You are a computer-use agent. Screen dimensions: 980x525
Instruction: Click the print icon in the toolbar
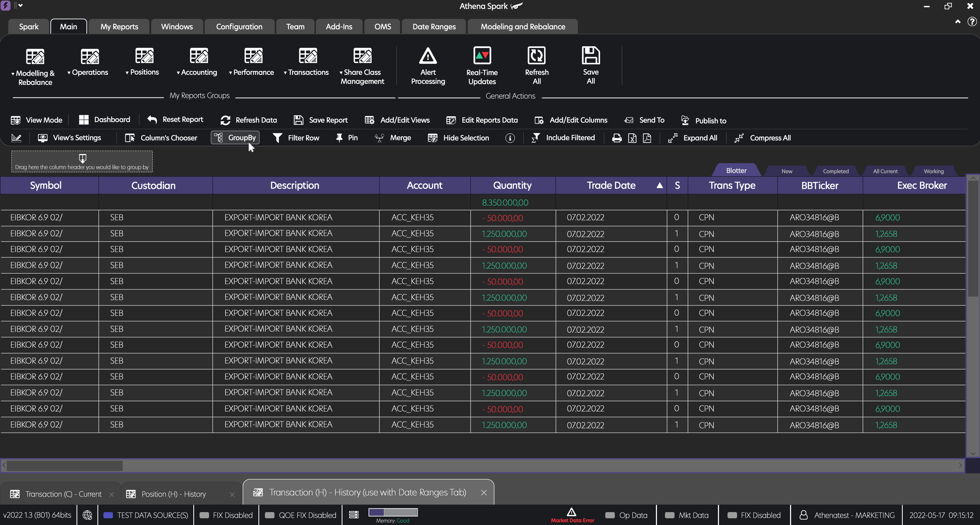pos(616,138)
